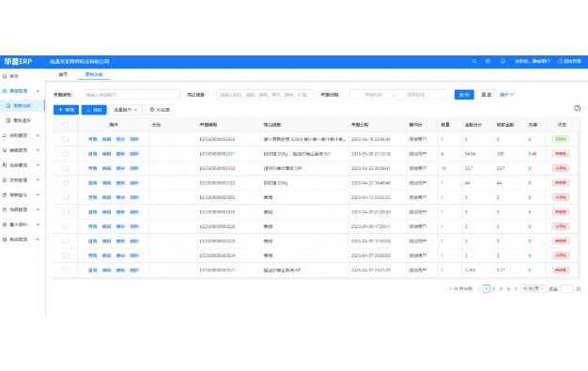Click the green status tag in first row
This screenshot has width=588, height=371.
pyautogui.click(x=561, y=139)
